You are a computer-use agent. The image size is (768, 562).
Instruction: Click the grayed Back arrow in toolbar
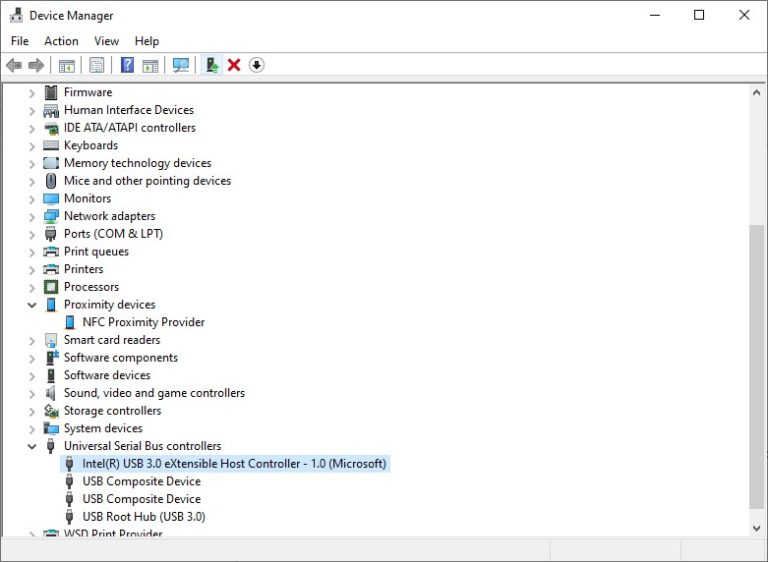pos(14,65)
